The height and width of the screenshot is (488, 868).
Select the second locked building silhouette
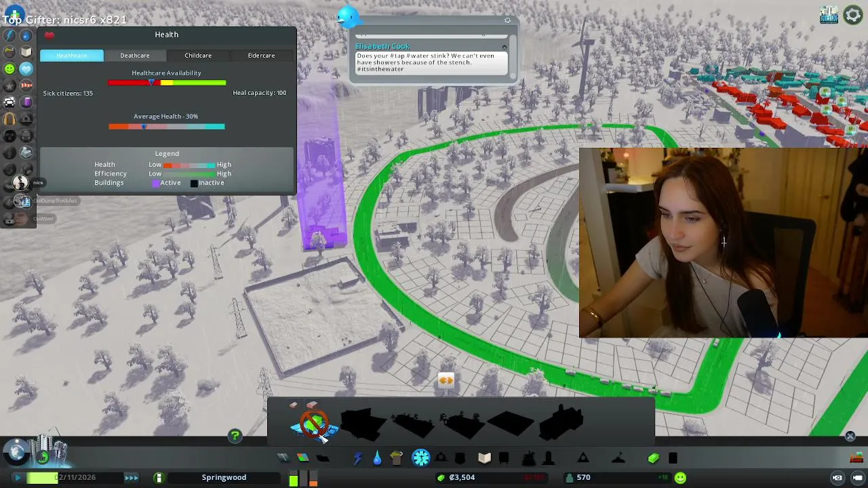tap(414, 425)
